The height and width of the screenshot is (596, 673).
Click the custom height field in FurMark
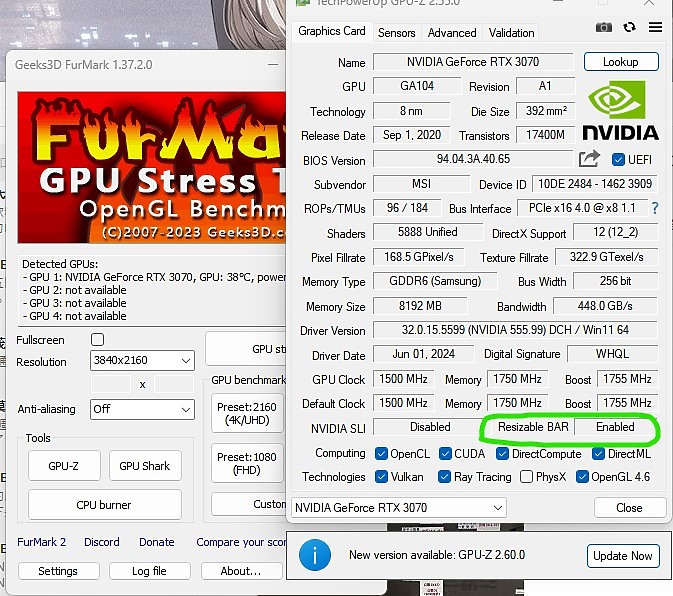tap(174, 384)
